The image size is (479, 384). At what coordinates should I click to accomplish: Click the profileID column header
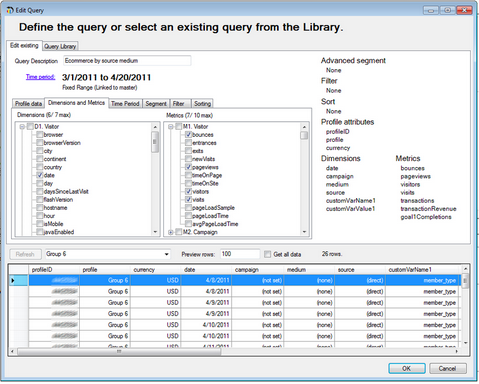coord(54,270)
